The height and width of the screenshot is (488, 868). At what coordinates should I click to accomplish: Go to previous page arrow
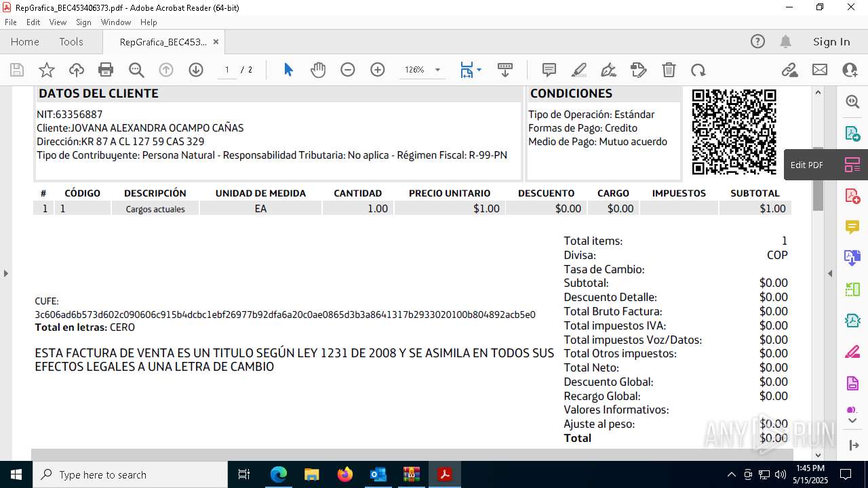166,70
